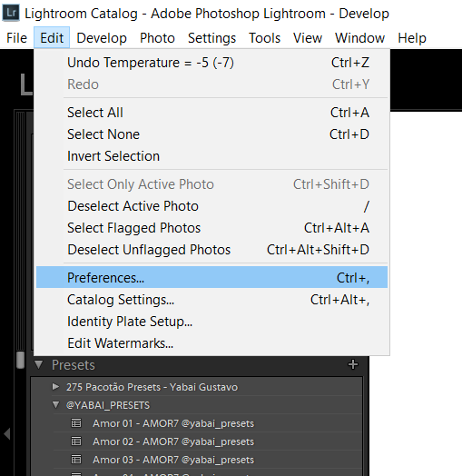Open the Photo menu
Image resolution: width=462 pixels, height=476 pixels.
(x=157, y=38)
